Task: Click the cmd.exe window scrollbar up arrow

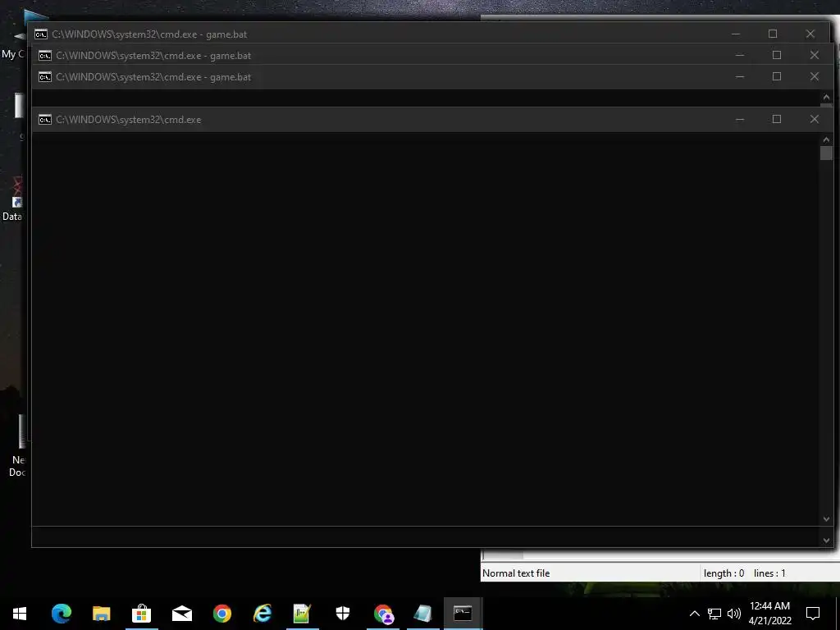Action: (x=826, y=139)
